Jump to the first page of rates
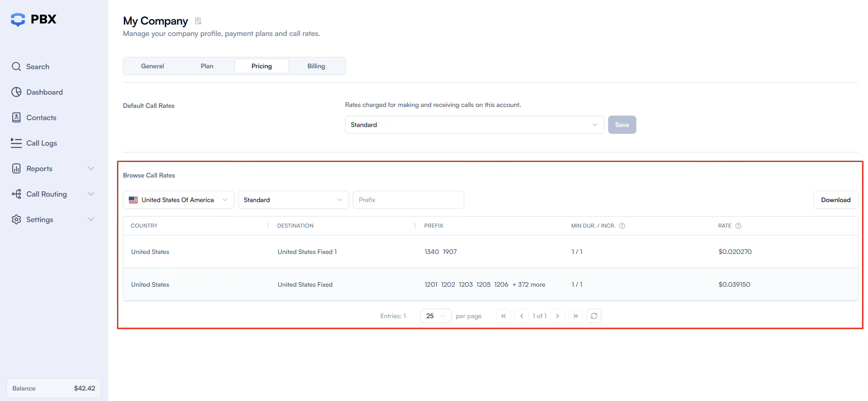This screenshot has width=868, height=401. click(503, 316)
